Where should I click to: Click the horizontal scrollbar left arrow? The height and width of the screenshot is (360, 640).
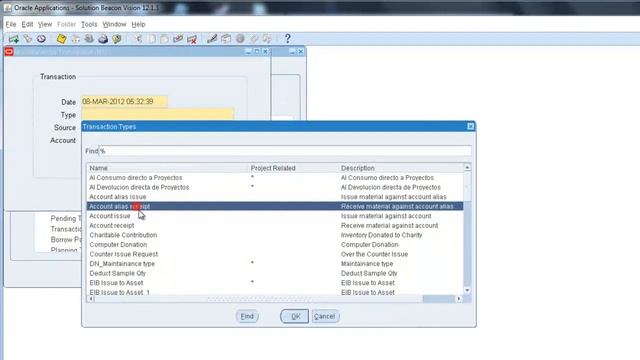tap(91, 299)
